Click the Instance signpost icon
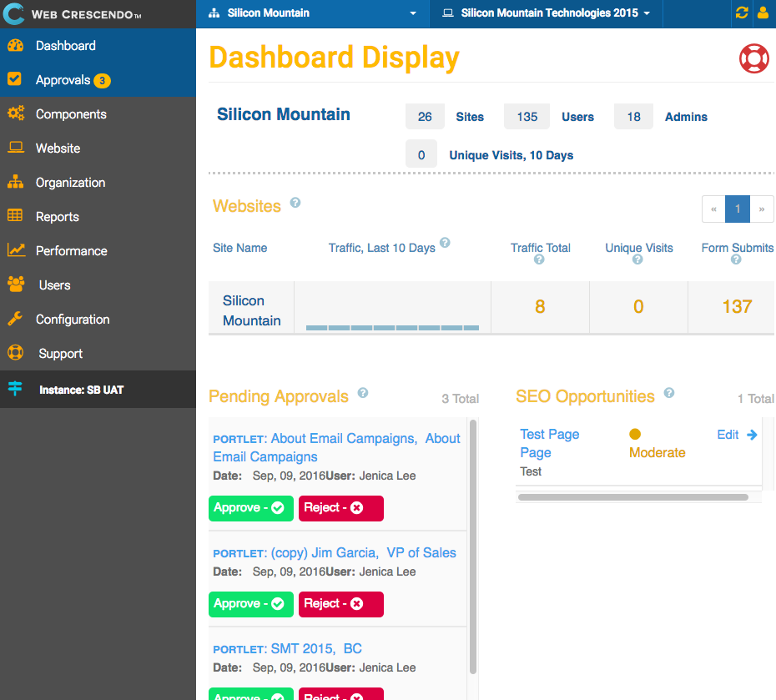The image size is (776, 700). click(x=15, y=389)
